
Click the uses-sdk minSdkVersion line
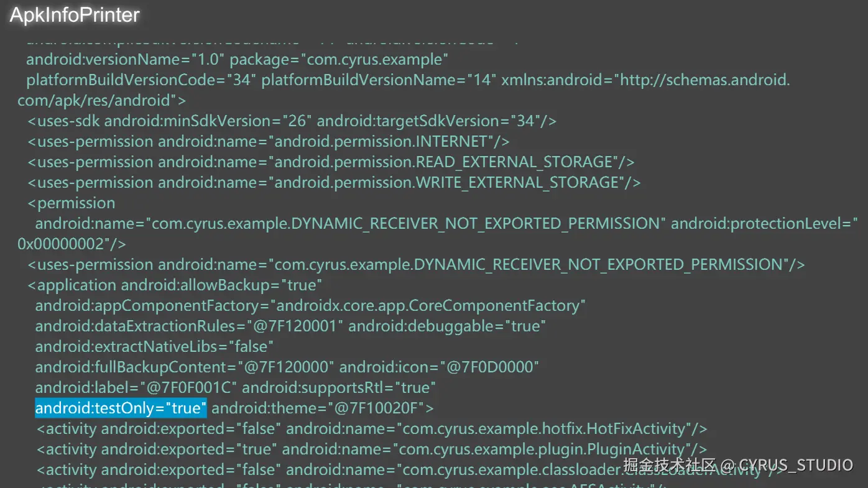(x=292, y=121)
